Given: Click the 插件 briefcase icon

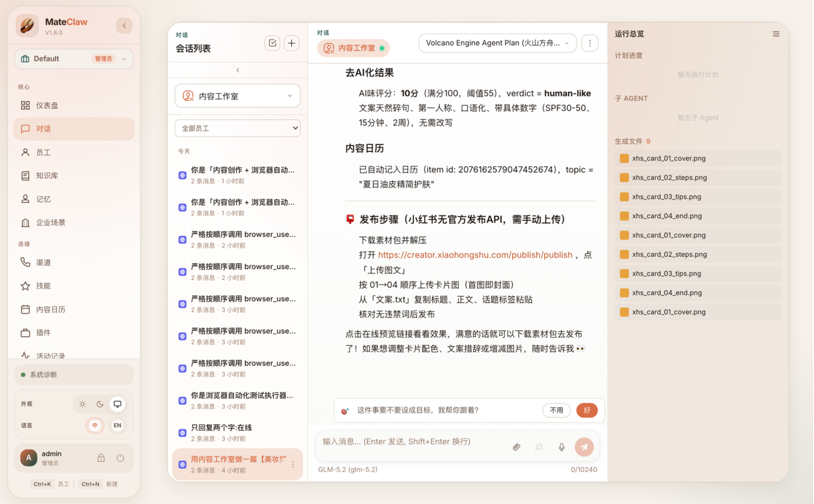Looking at the screenshot, I should pyautogui.click(x=25, y=333).
